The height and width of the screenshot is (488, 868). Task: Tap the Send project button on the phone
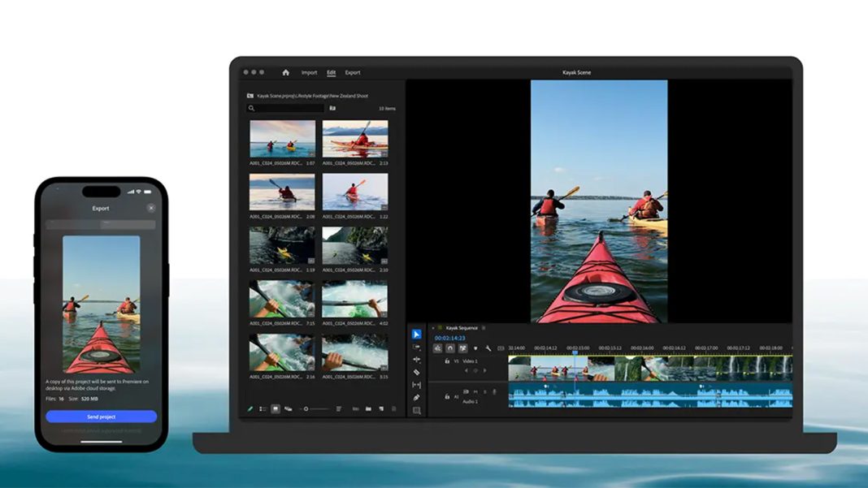point(99,416)
